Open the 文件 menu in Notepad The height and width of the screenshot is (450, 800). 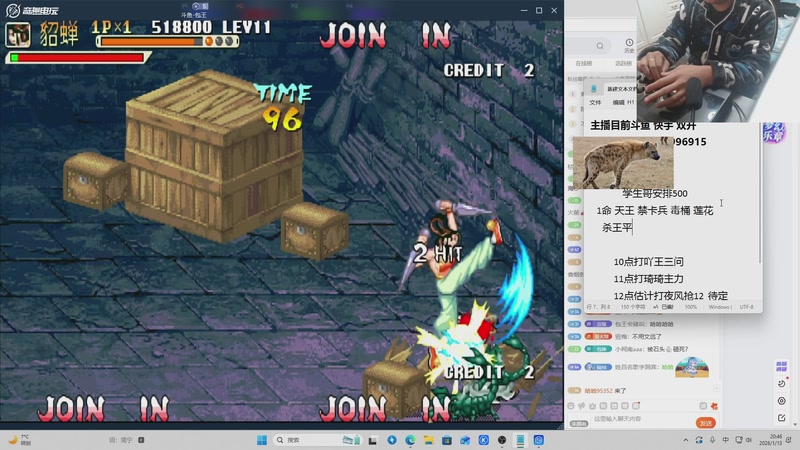coord(595,103)
